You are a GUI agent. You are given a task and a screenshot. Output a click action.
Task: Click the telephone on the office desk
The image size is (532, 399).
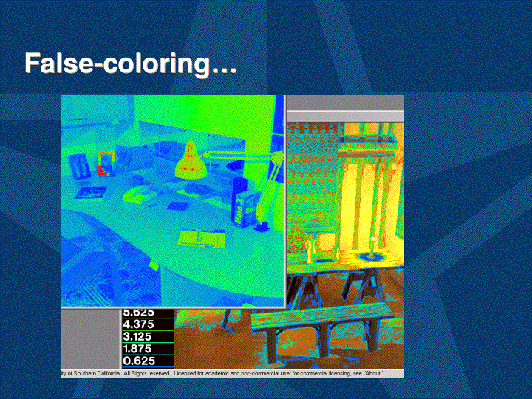pos(139,195)
